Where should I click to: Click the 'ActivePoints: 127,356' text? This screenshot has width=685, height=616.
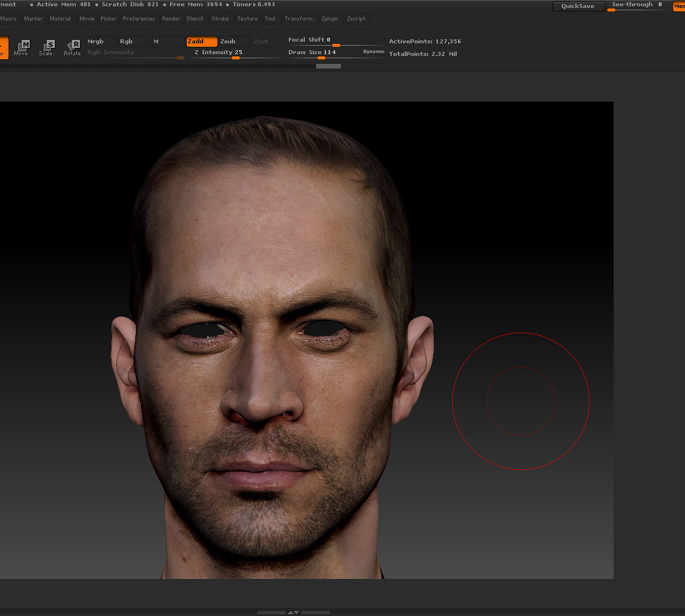[425, 42]
